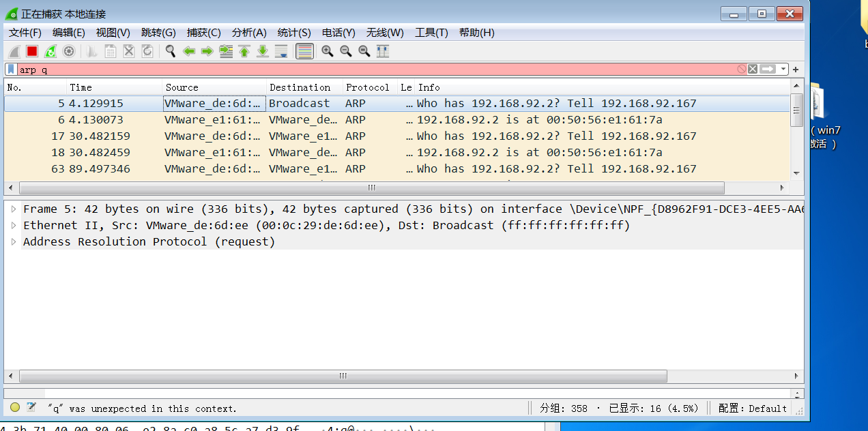Clear the display filter with X button
Image resolution: width=868 pixels, height=431 pixels.
(753, 69)
